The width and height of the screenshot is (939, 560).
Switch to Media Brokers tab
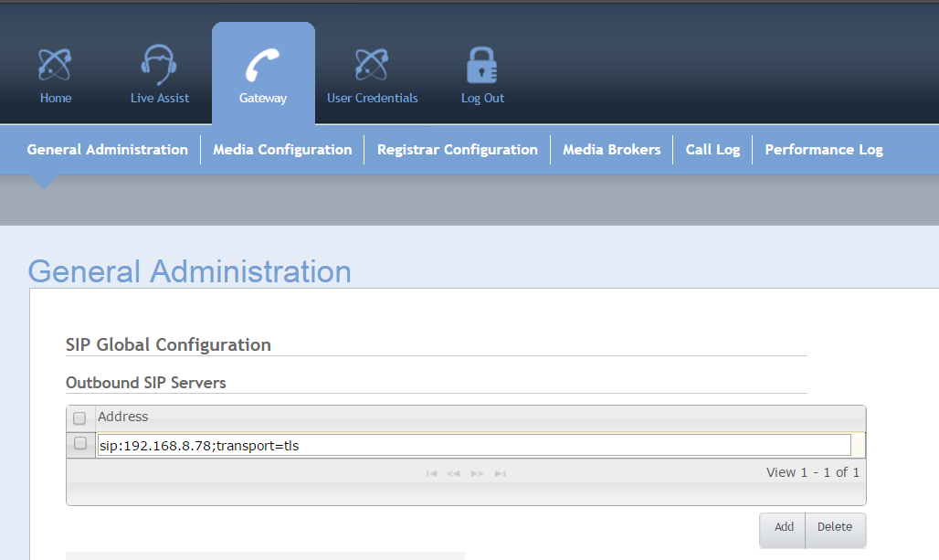(x=611, y=150)
